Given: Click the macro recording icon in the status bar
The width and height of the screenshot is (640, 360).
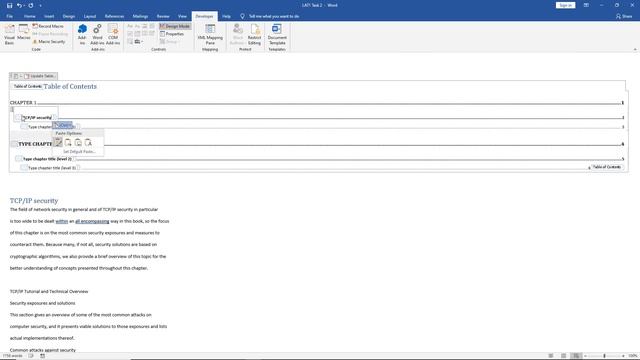Looking at the screenshot, I should 42,356.
